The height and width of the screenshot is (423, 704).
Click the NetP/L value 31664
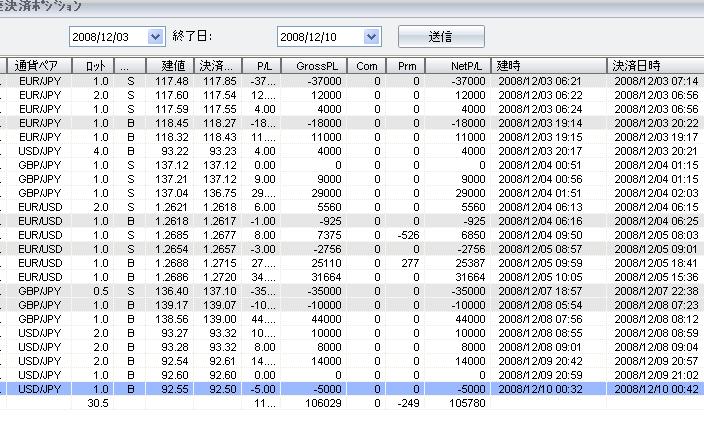point(470,277)
